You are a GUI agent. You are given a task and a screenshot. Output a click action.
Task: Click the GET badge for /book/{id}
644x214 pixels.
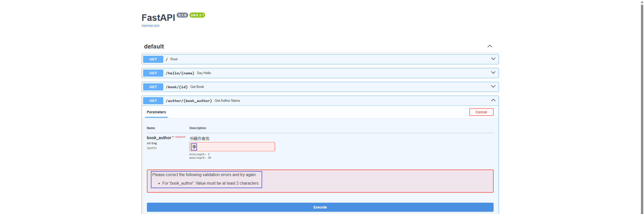pos(153,87)
